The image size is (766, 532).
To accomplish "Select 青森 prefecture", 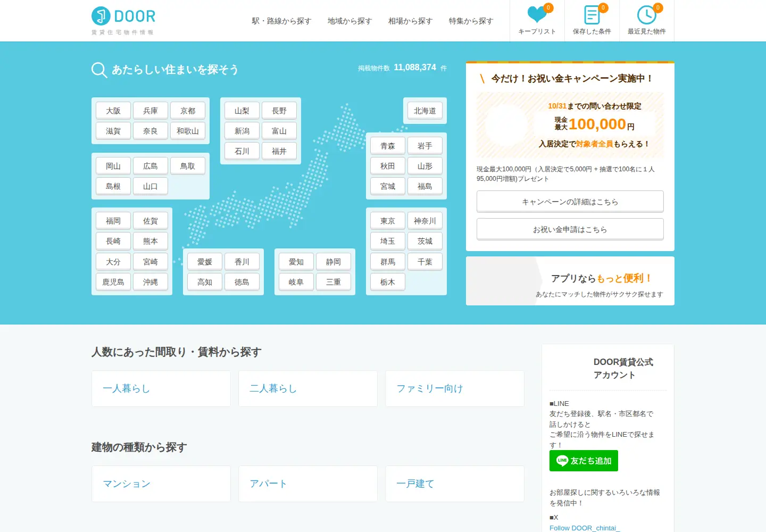I will [388, 146].
